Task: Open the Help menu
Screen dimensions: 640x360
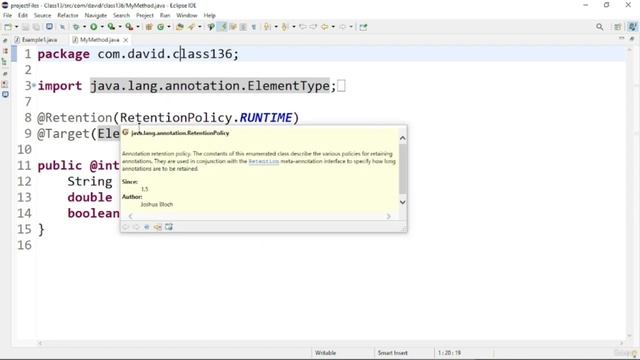Action: coord(209,15)
